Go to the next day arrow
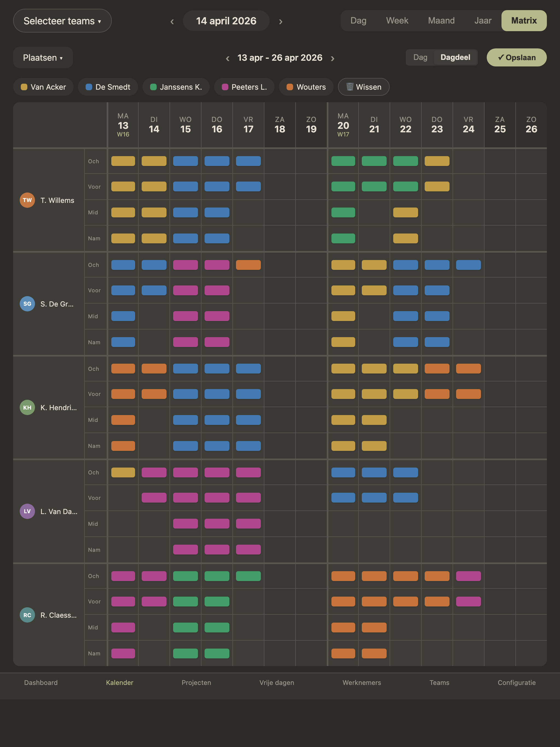Viewport: 560px width, 747px height. (x=281, y=21)
